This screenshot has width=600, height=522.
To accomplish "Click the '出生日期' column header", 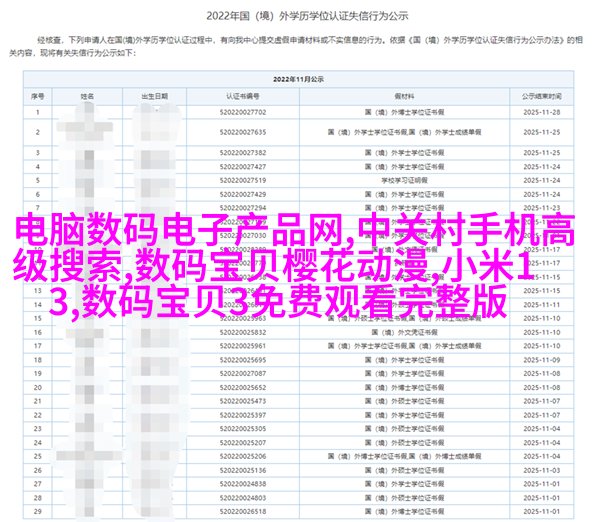I will tap(155, 96).
